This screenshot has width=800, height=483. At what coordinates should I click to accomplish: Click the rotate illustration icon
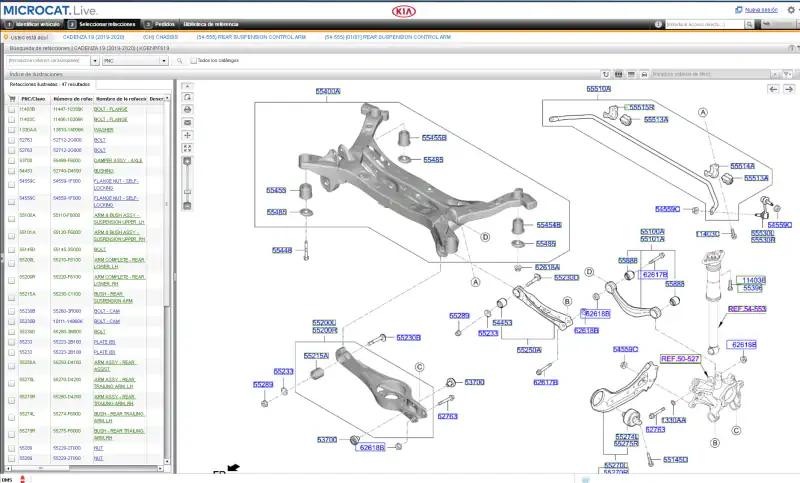187,98
